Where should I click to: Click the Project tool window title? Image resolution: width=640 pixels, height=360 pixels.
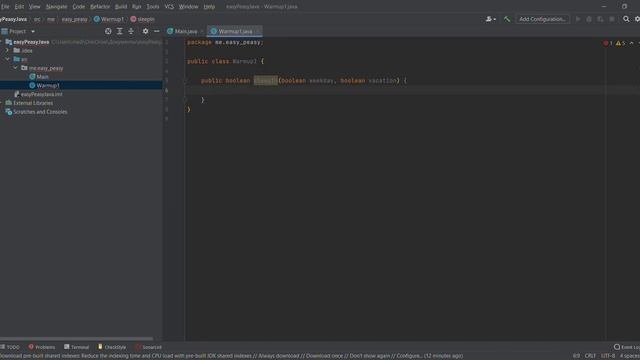[18, 31]
